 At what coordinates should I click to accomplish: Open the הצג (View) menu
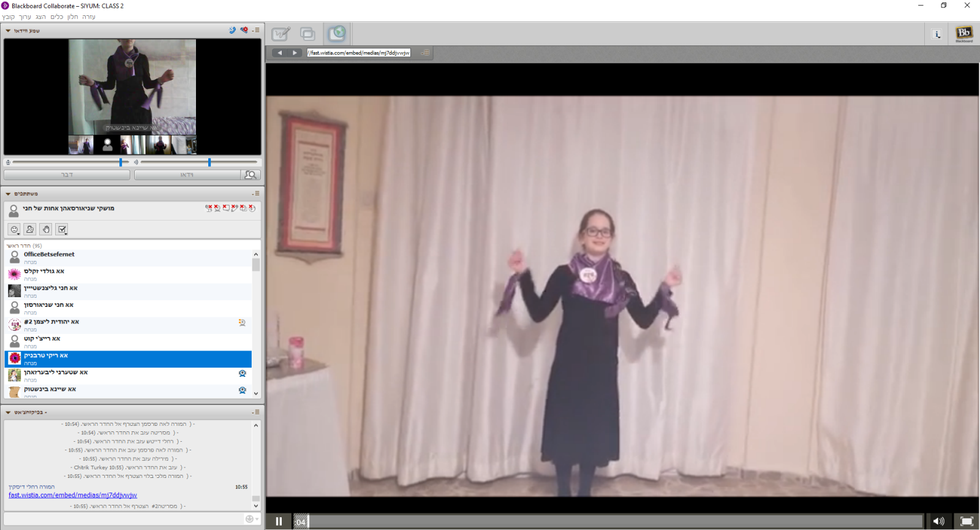(x=41, y=17)
